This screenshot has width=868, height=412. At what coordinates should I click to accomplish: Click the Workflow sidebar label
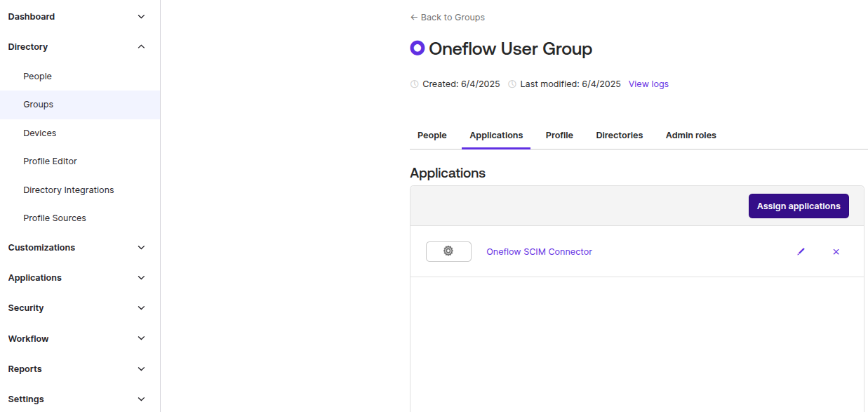tap(28, 339)
